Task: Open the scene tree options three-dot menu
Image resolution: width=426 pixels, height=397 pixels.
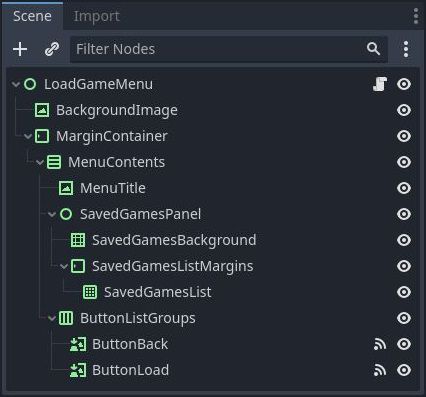Action: click(x=406, y=49)
